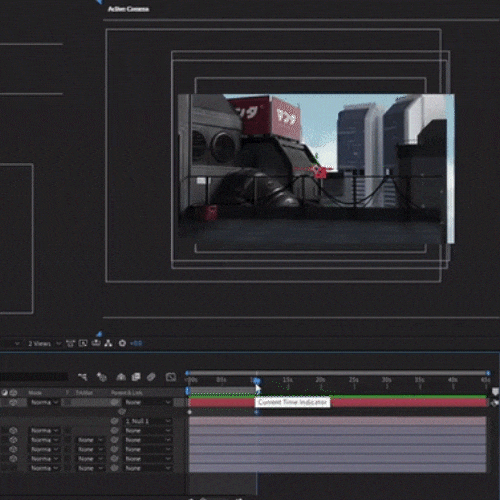Enable the motion blur icon

click(151, 377)
